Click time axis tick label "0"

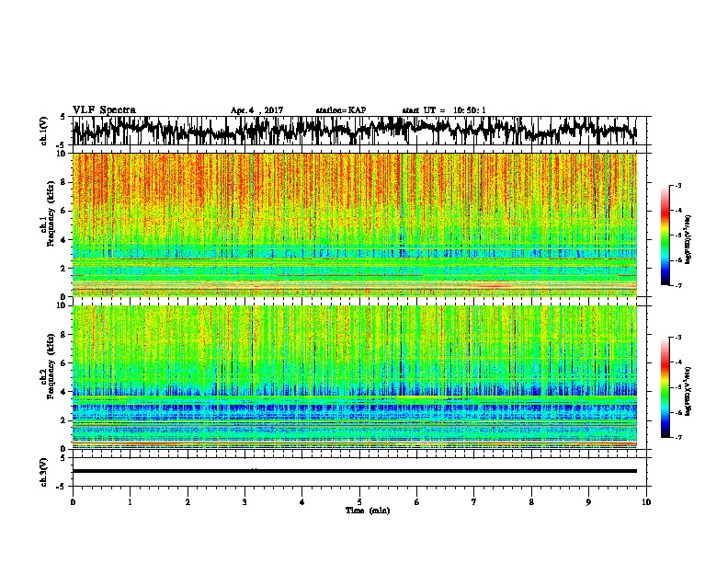pos(73,502)
